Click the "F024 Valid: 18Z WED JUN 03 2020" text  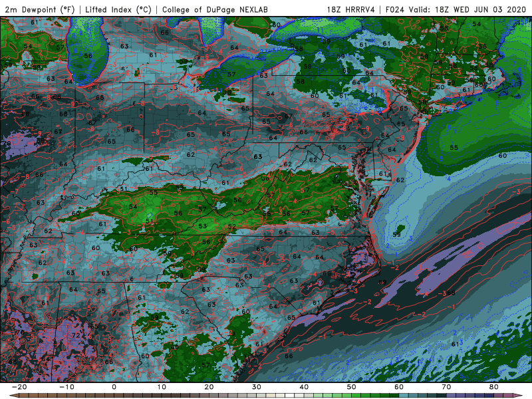[456, 9]
